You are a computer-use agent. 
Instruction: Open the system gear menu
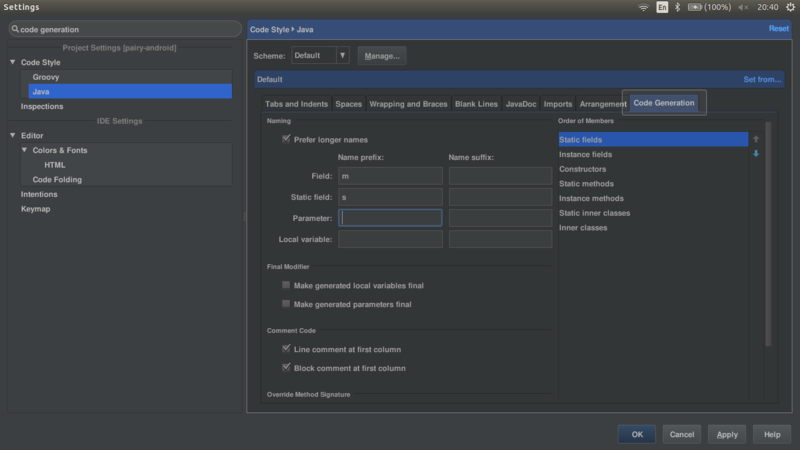coord(790,7)
